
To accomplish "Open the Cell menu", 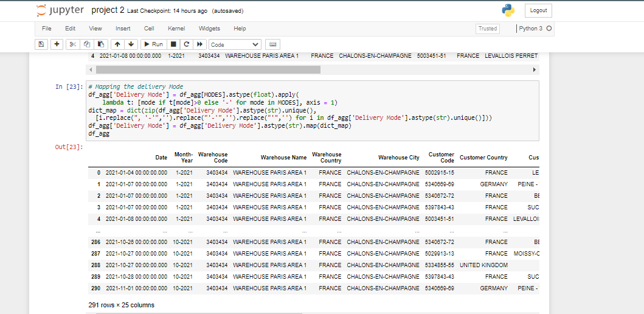I will (149, 29).
